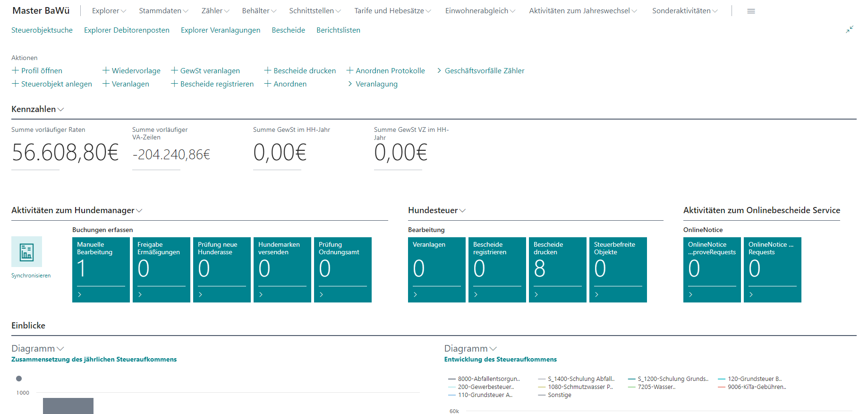
Task: Collapse the page using the top-right arrows icon
Action: pos(849,30)
